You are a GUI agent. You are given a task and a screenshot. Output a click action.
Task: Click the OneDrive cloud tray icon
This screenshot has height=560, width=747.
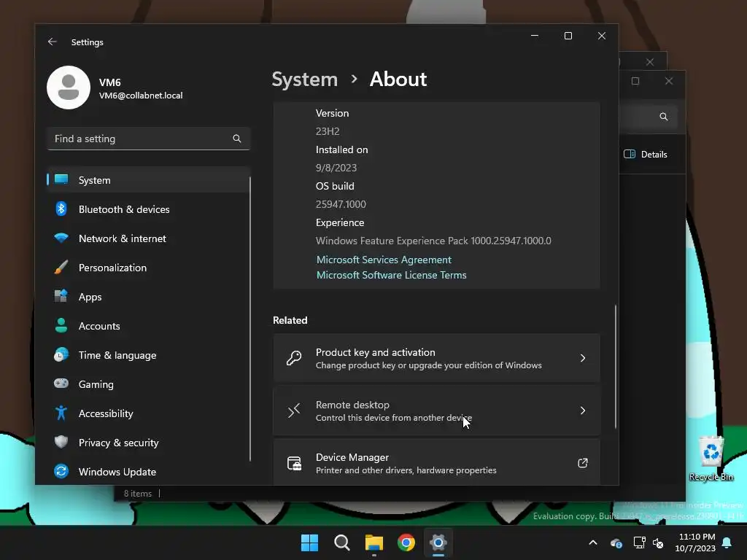[616, 542]
